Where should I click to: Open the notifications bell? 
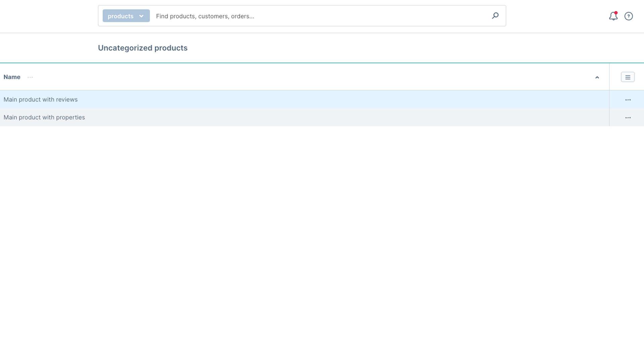613,16
